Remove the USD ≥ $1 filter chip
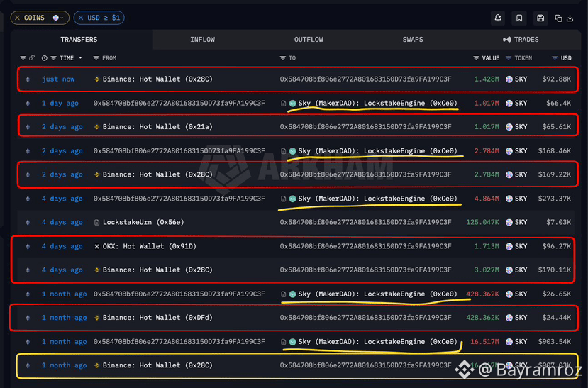588x388 pixels. pos(81,18)
